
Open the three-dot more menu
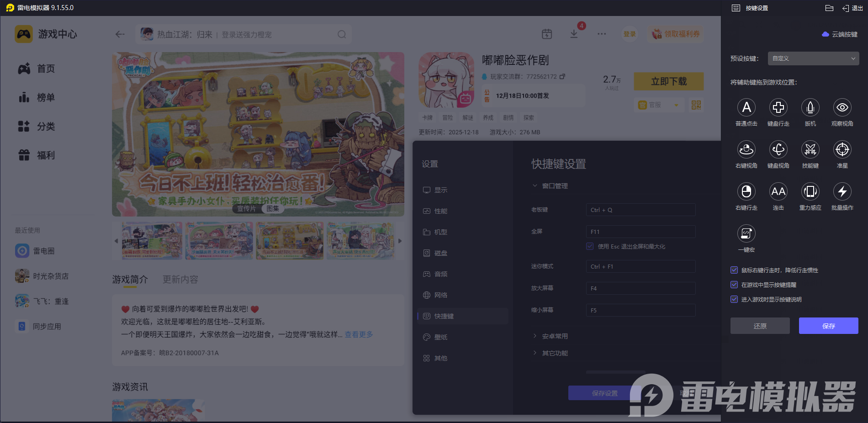(x=602, y=34)
